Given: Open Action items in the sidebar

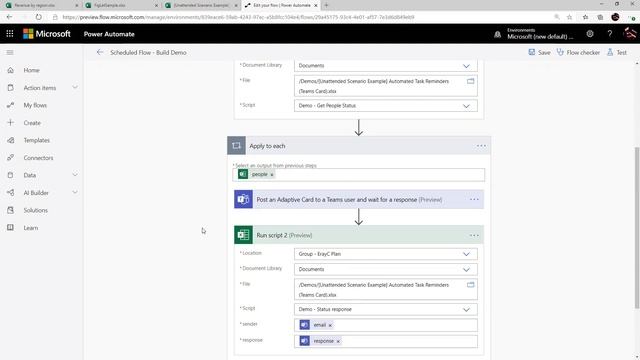Looking at the screenshot, I should [x=40, y=88].
